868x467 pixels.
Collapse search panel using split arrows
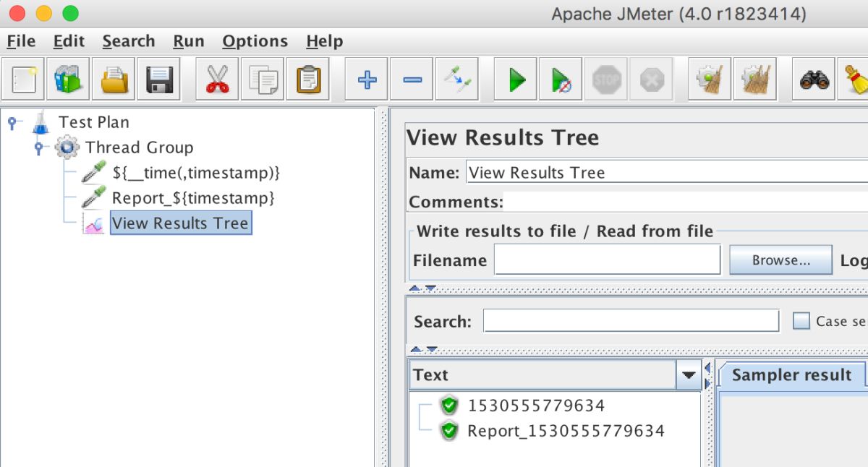click(416, 349)
